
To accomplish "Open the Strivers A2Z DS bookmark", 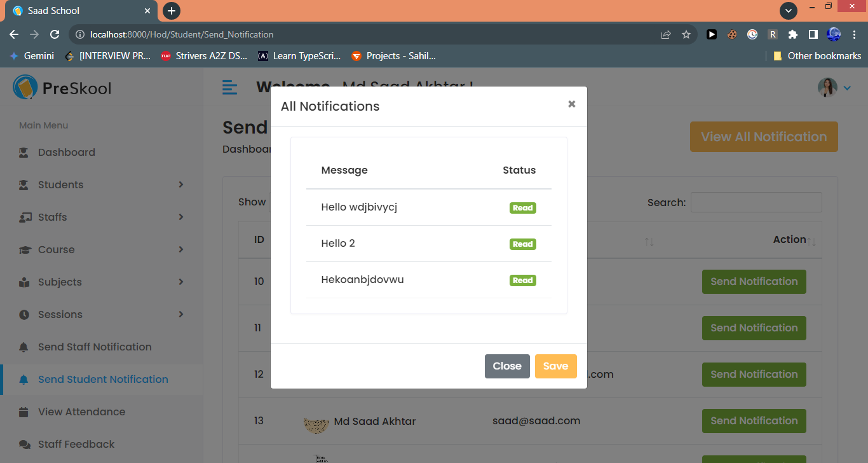I will click(204, 56).
